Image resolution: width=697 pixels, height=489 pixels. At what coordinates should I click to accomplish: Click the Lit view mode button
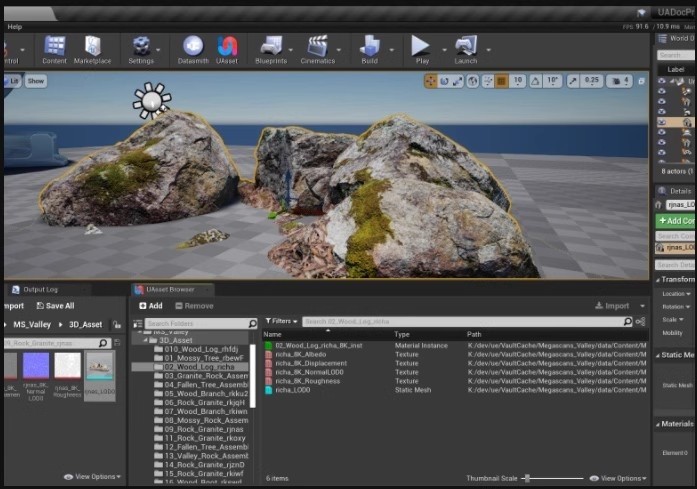13,81
